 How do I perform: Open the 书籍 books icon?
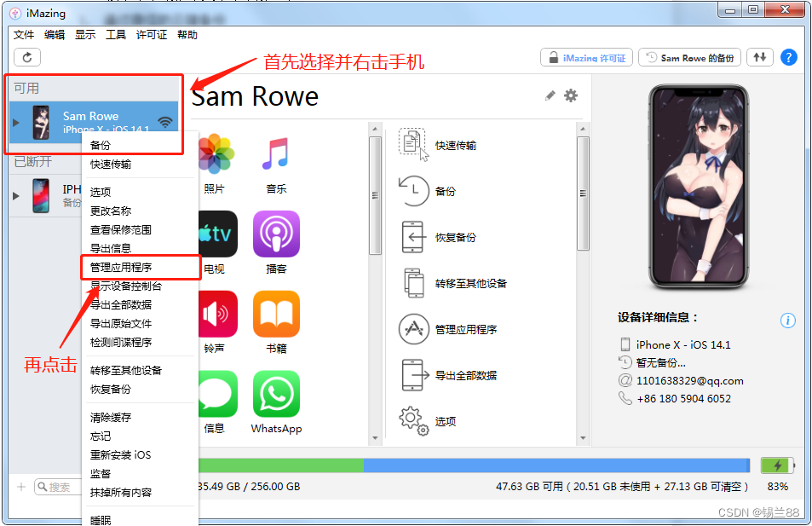click(x=276, y=314)
